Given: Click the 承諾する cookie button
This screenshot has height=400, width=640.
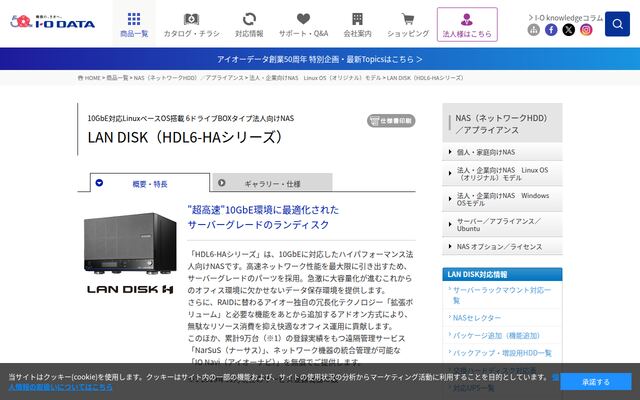Looking at the screenshot, I should (x=596, y=382).
